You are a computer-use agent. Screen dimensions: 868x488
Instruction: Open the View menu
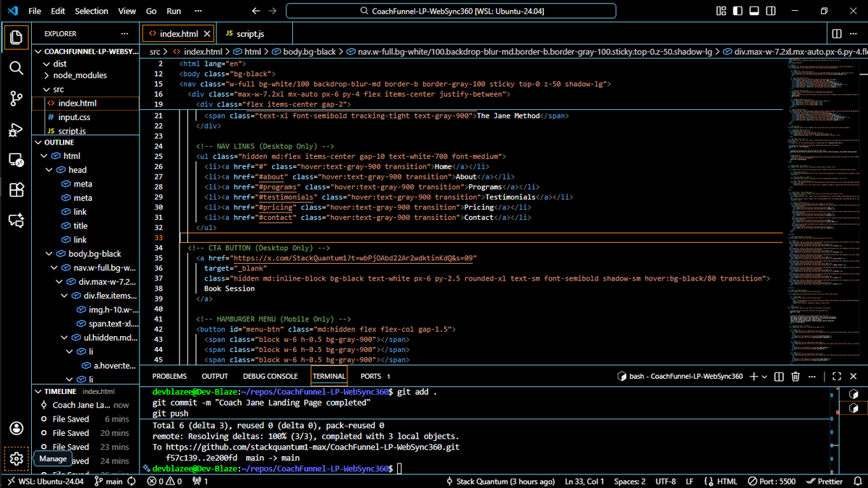[x=127, y=11]
